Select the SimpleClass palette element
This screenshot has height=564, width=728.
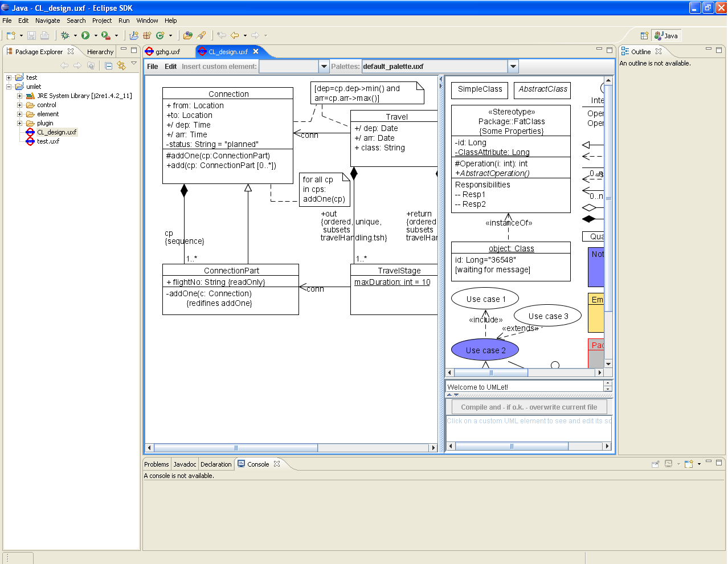coord(480,90)
